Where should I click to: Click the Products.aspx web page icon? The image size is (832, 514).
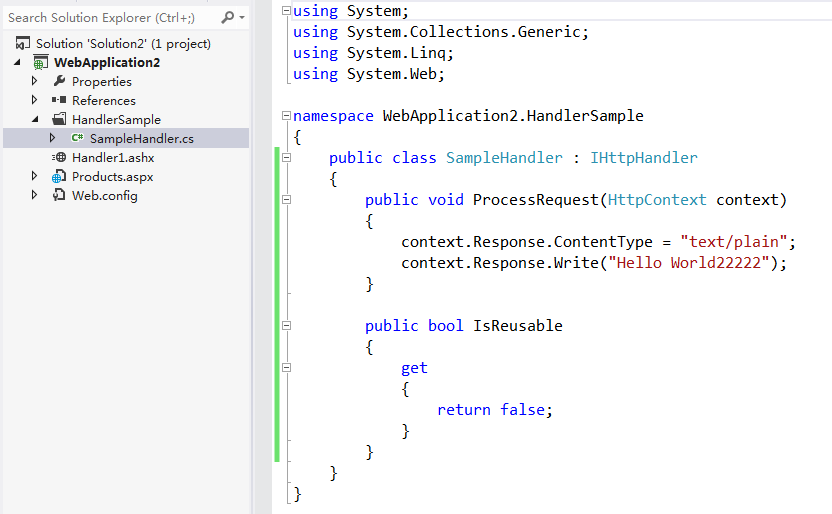[59, 176]
